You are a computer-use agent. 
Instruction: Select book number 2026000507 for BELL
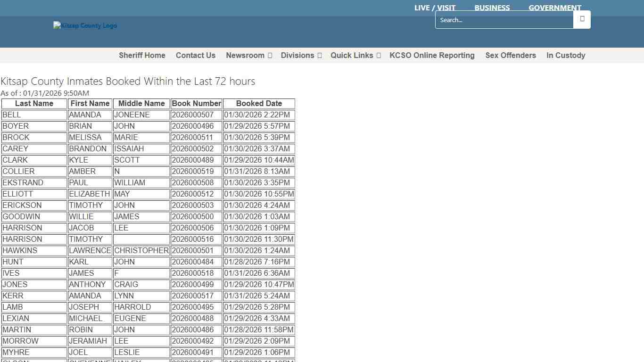point(196,115)
